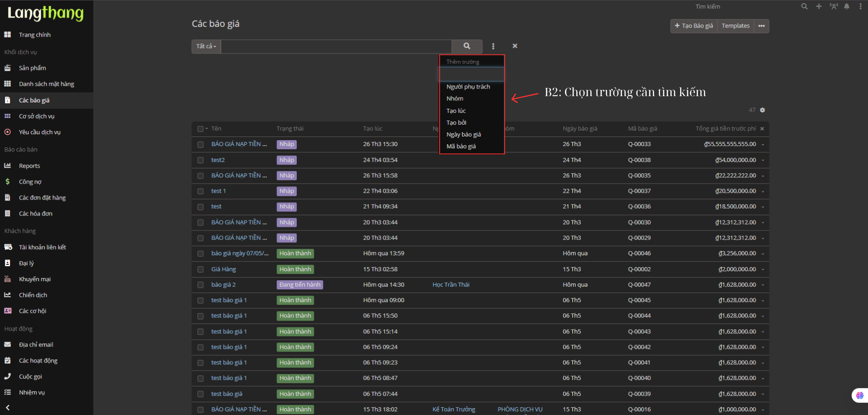Open the notifications bell icon

click(847, 6)
